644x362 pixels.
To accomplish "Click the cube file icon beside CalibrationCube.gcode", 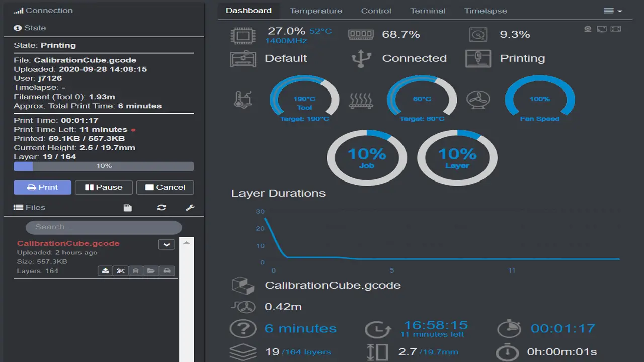I will (x=243, y=285).
